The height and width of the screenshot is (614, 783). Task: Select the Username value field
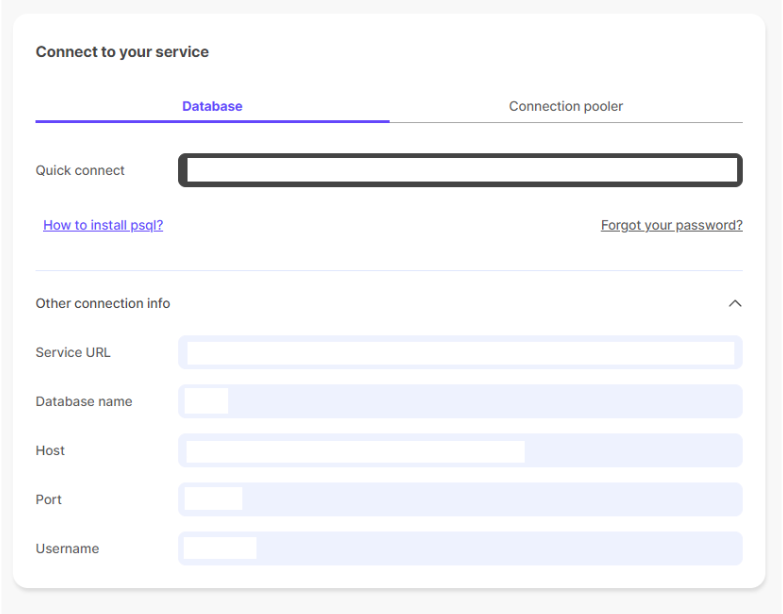(x=460, y=548)
